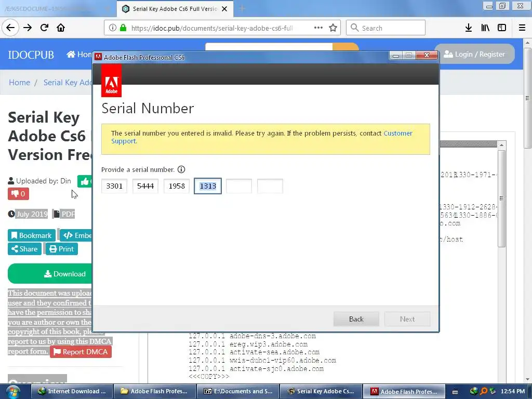The width and height of the screenshot is (532, 399).
Task: Click the Bookmark button on the page
Action: click(32, 235)
